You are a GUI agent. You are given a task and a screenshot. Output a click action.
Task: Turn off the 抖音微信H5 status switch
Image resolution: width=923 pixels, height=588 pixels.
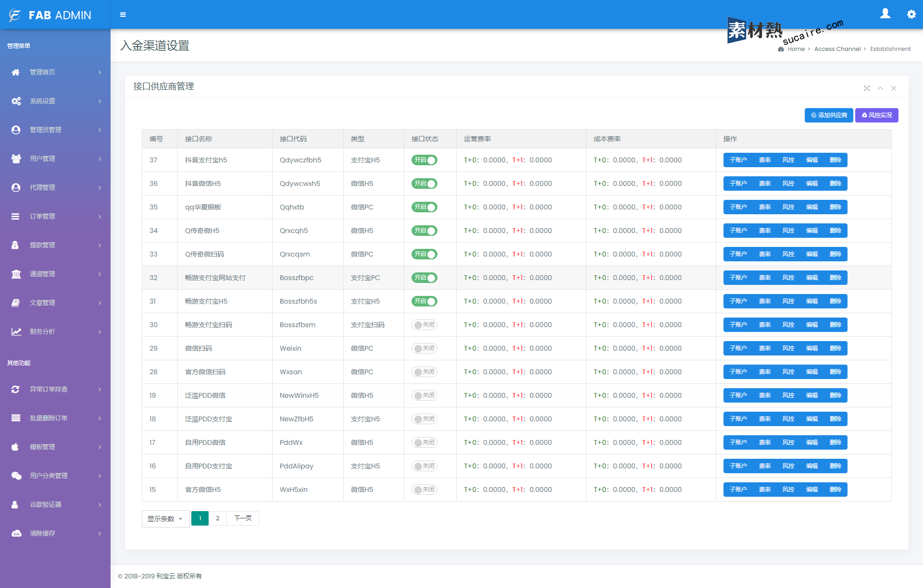tap(424, 184)
